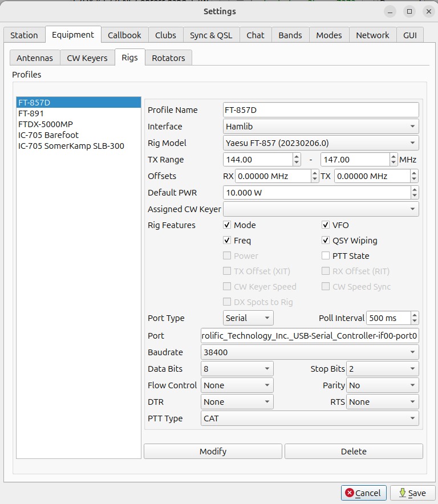
Task: Click the Cancel button with X icon
Action: click(364, 493)
